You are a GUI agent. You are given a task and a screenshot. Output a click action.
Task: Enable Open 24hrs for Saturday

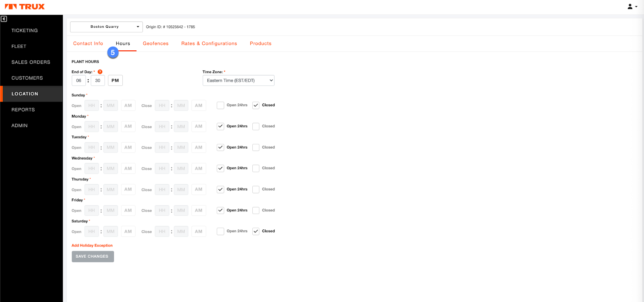point(221,232)
